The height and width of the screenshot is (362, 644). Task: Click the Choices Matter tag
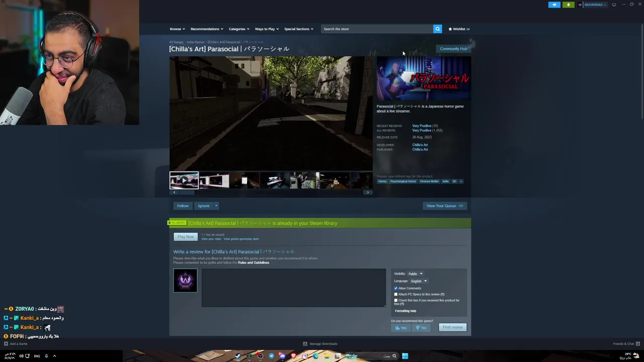429,182
